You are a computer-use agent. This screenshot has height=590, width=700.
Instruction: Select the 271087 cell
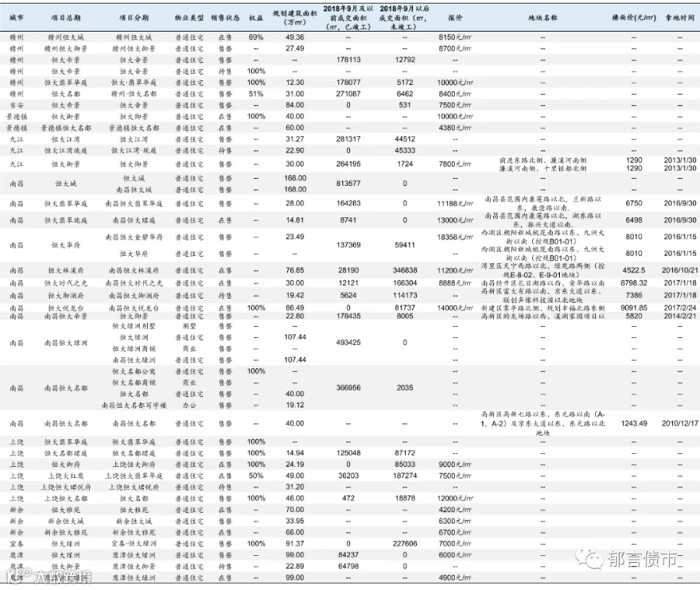pyautogui.click(x=348, y=93)
